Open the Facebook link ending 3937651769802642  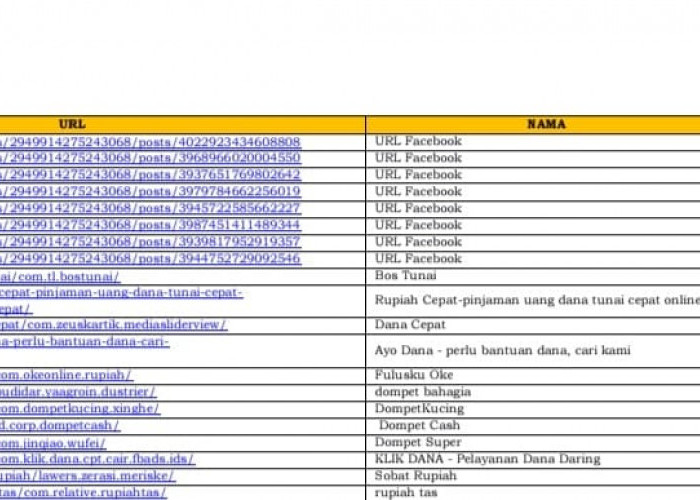click(x=150, y=175)
